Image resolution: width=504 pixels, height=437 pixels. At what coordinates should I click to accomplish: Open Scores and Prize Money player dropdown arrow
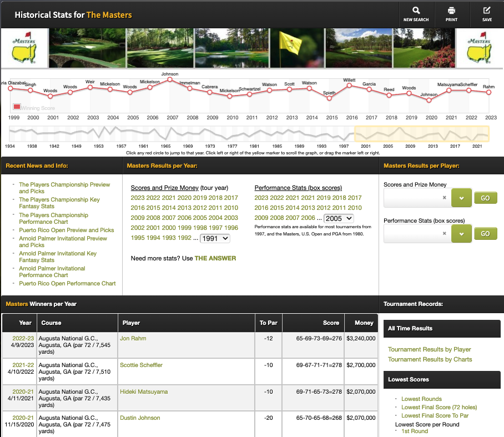tap(461, 198)
